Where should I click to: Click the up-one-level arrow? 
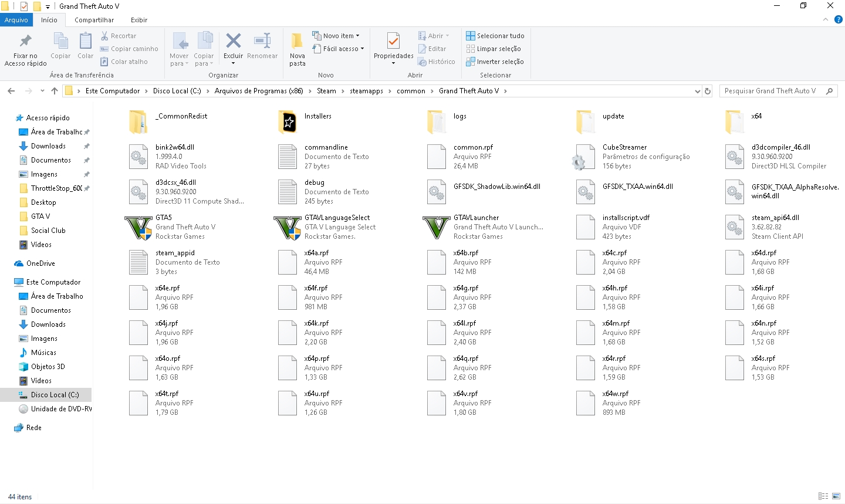(55, 91)
